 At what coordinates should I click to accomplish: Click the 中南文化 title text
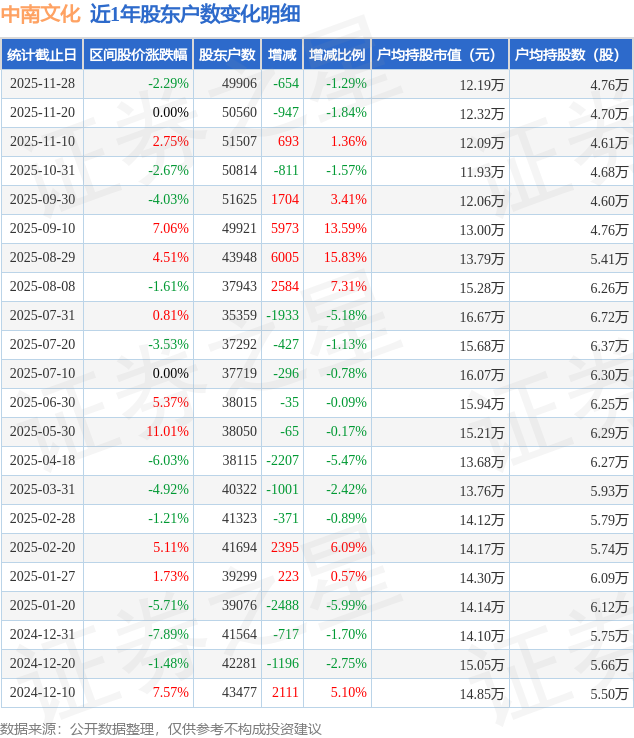point(40,14)
